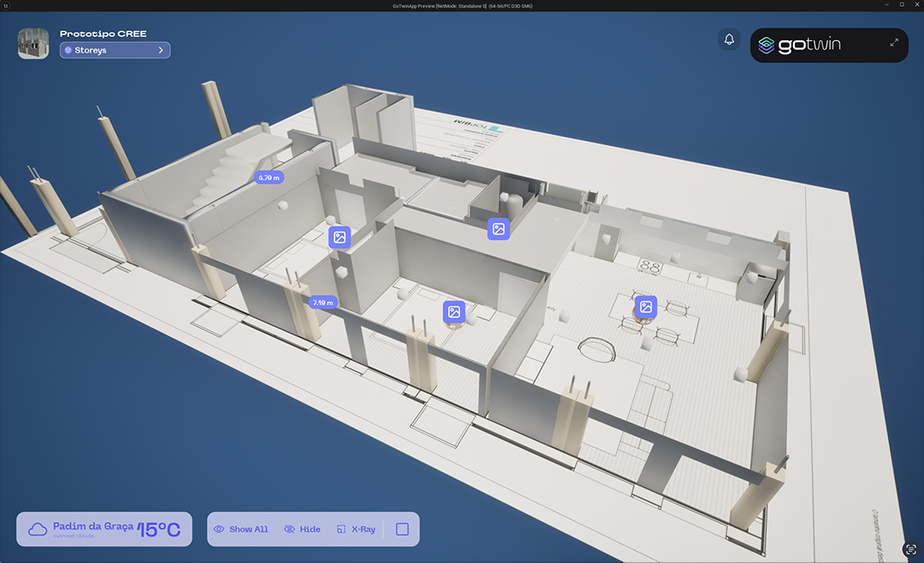
Task: Click the chevron arrow on Storeys
Action: 160,50
